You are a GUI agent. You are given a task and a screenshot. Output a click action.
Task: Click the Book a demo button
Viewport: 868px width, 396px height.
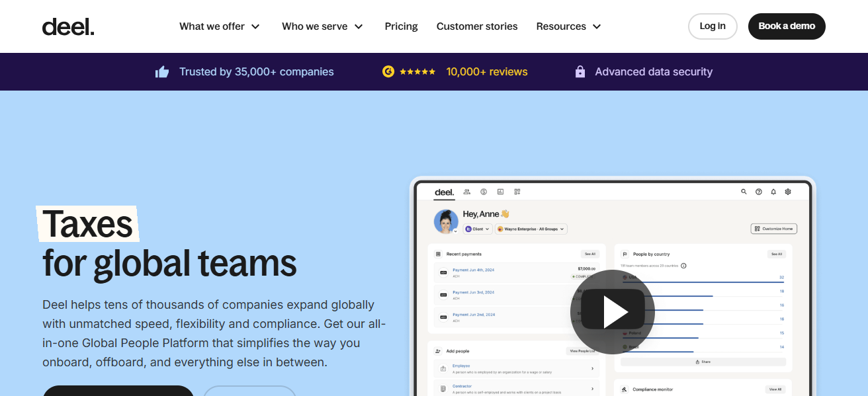787,26
